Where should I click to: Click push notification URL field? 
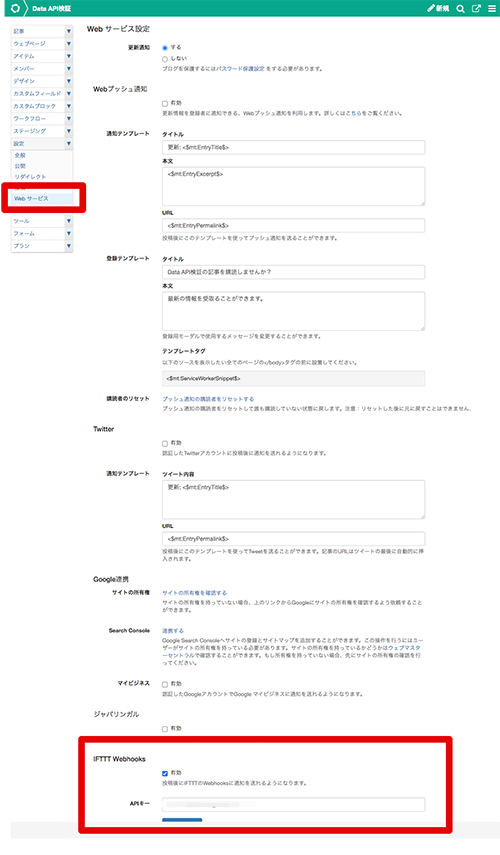(293, 226)
